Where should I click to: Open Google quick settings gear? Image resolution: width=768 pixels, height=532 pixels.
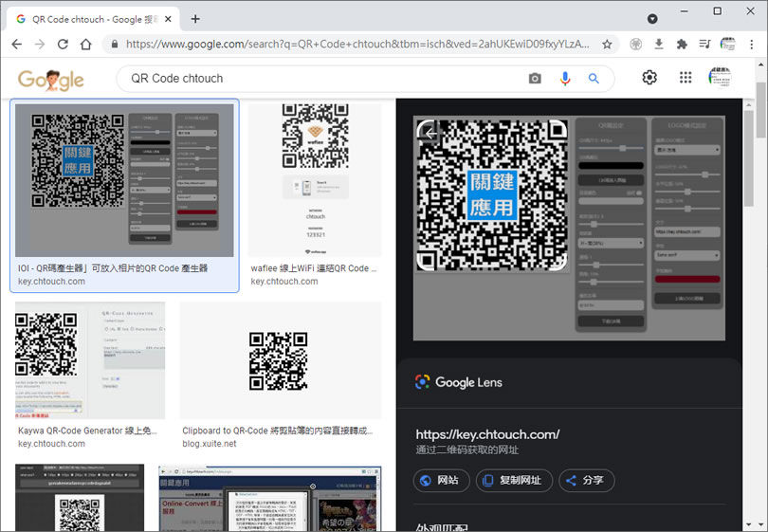649,78
